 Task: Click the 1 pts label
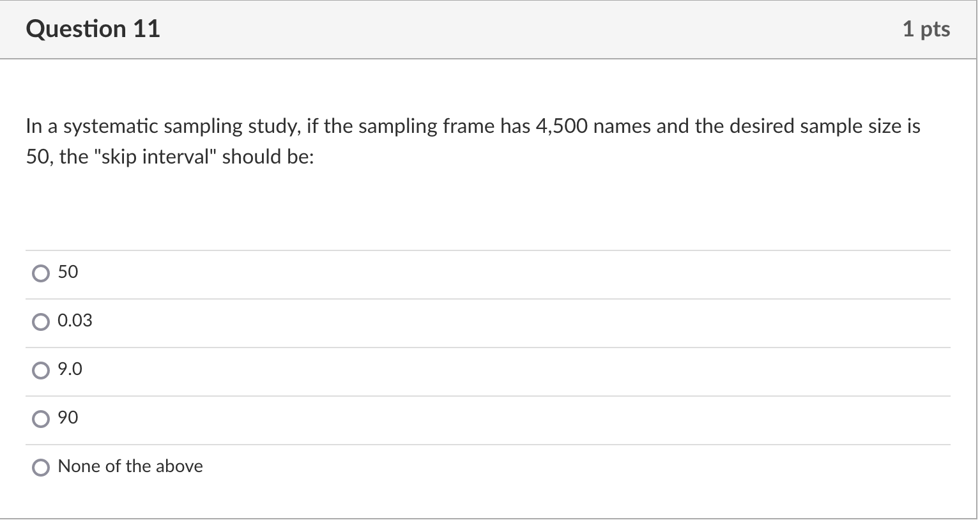(928, 28)
